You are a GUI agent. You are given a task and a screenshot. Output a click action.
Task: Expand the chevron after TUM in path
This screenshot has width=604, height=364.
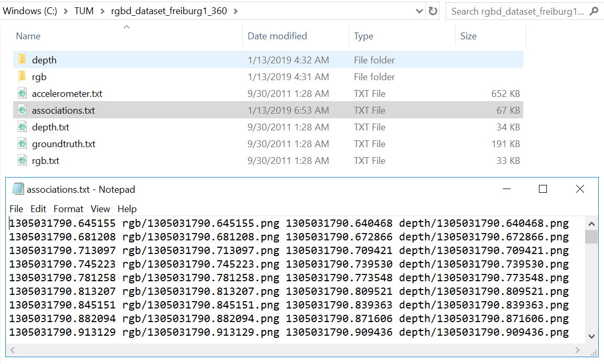[x=102, y=11]
